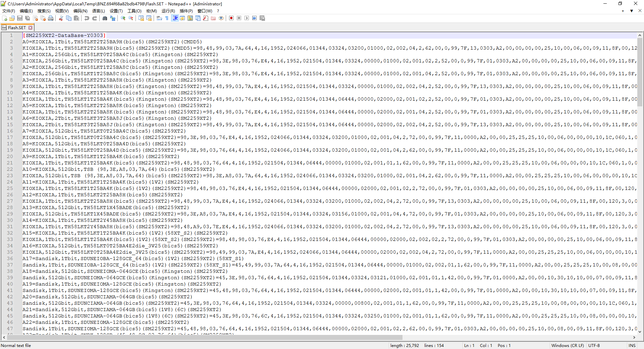644x349 pixels.
Task: Open the tab list dropdown arrow
Action: tap(632, 11)
